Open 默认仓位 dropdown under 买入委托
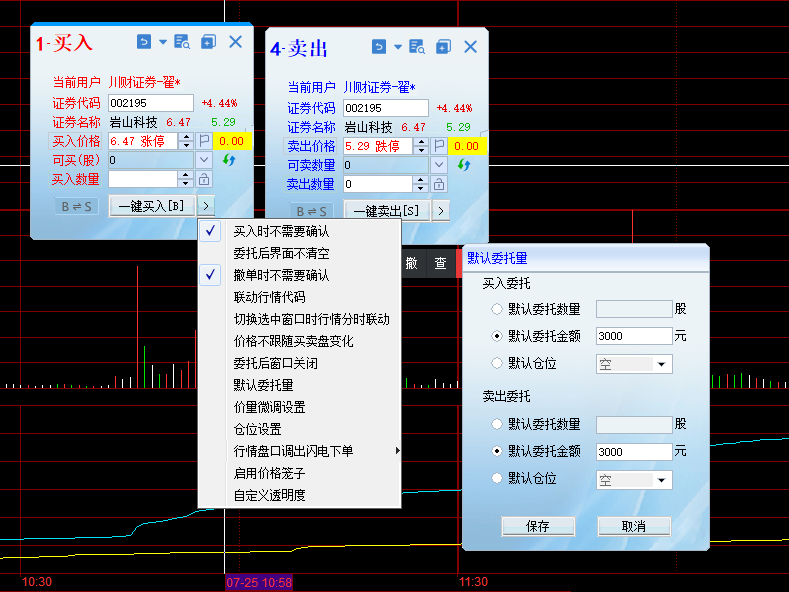The image size is (789, 592). tap(634, 364)
